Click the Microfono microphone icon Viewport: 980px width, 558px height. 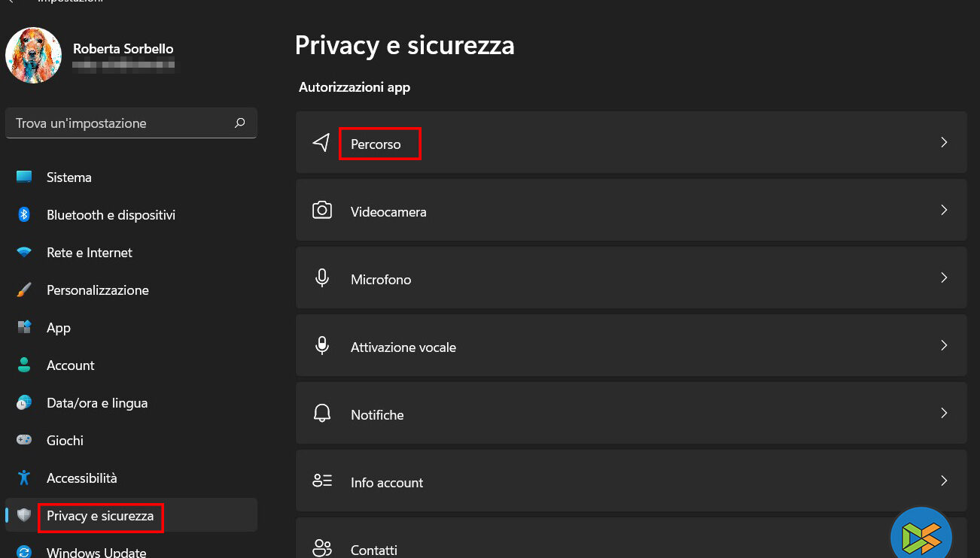322,278
